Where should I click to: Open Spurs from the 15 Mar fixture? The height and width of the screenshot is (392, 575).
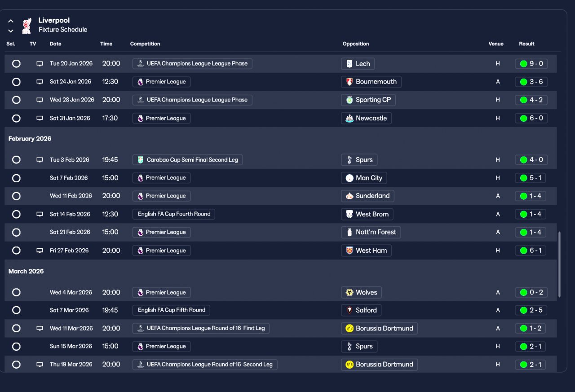pyautogui.click(x=359, y=347)
